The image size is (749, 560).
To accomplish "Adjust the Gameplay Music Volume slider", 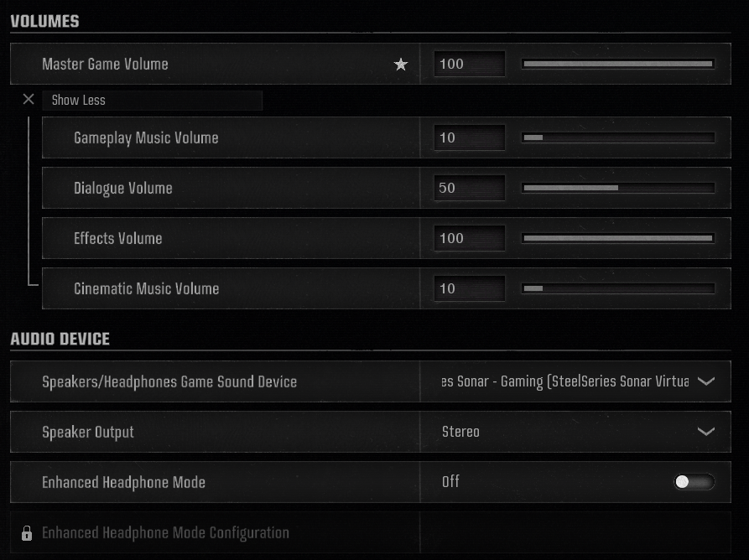I will [618, 137].
